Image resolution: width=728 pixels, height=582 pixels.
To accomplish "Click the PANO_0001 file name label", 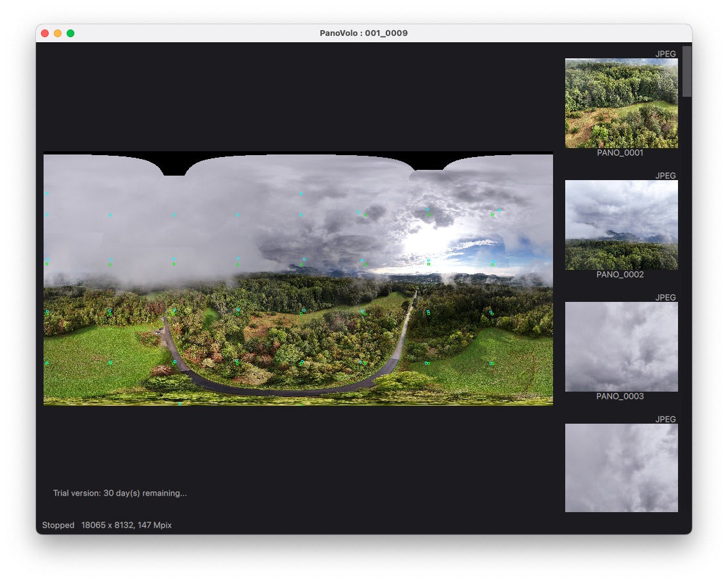I will 620,153.
